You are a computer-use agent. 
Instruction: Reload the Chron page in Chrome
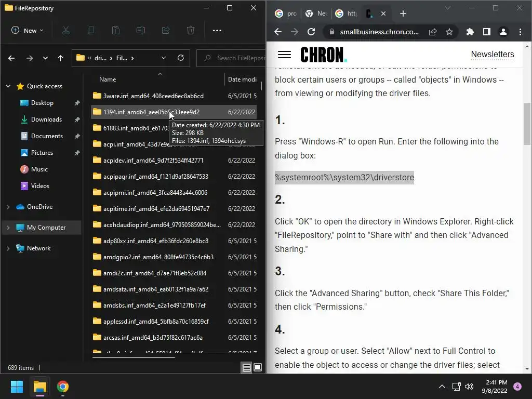(311, 32)
